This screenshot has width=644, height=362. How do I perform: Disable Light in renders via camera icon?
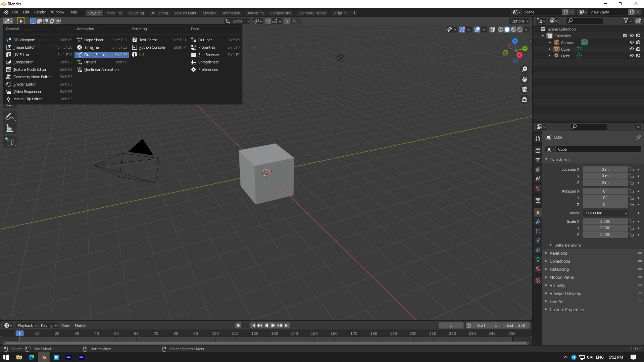638,56
